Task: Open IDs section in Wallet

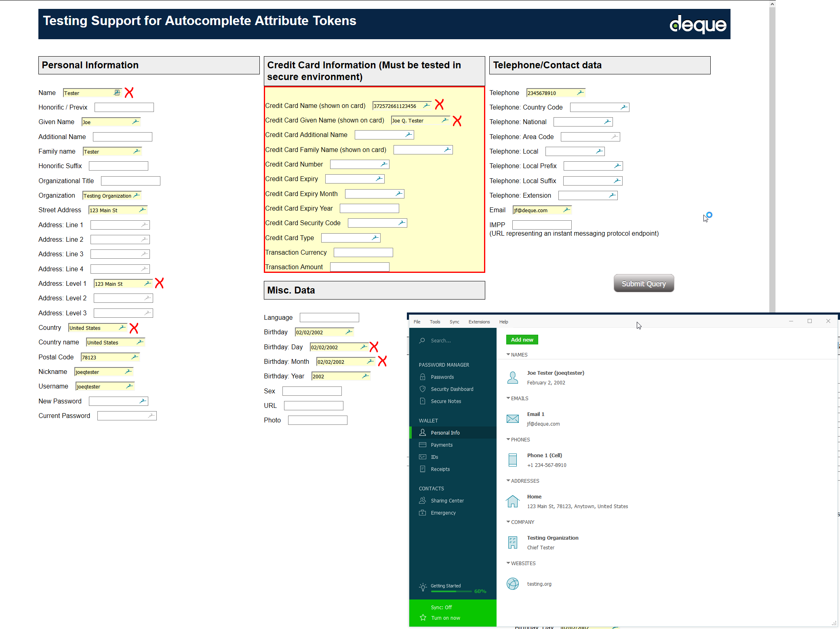Action: 434,457
